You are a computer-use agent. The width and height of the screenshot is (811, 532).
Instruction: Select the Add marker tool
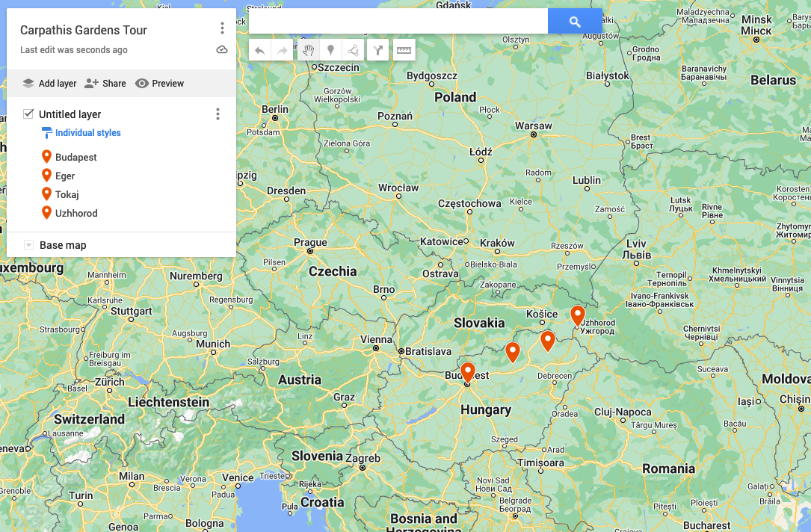330,49
